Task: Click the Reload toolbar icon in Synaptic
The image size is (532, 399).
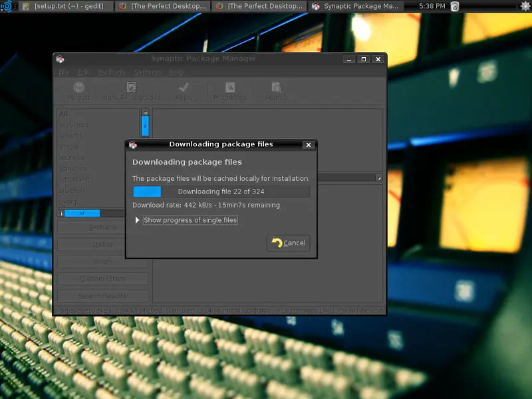Action: pos(78,88)
